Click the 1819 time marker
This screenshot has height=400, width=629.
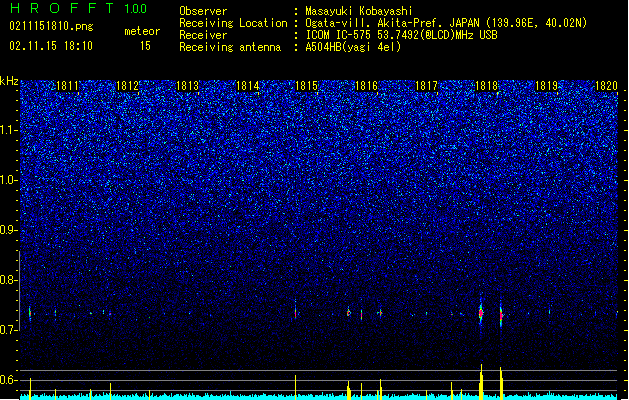pyautogui.click(x=546, y=86)
